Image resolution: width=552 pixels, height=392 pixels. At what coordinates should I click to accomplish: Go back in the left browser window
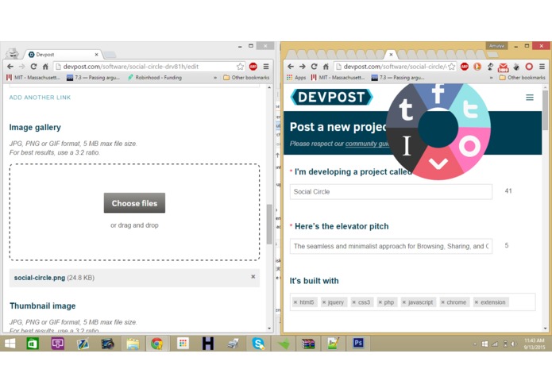[10, 67]
